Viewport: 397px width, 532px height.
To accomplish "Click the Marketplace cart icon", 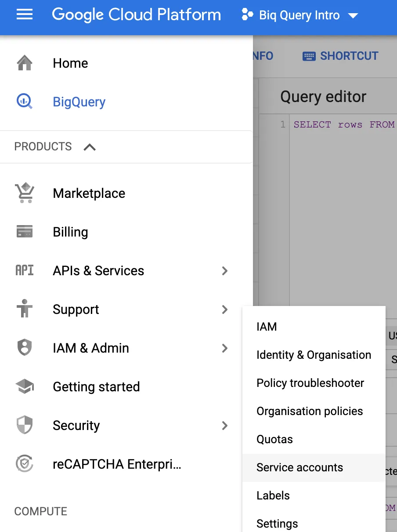I will 25,193.
